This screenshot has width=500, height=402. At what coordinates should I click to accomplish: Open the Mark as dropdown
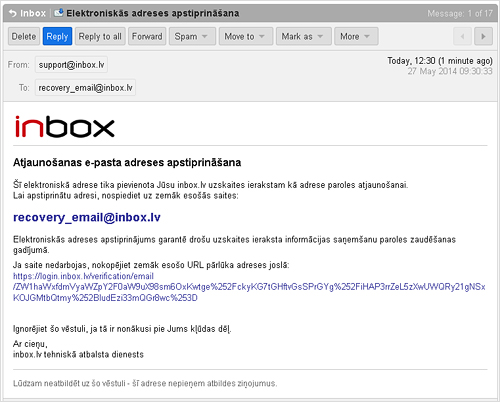[x=304, y=36]
